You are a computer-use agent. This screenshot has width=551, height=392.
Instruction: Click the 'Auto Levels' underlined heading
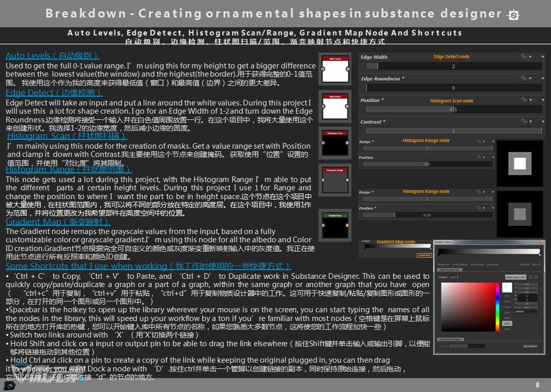pyautogui.click(x=52, y=56)
